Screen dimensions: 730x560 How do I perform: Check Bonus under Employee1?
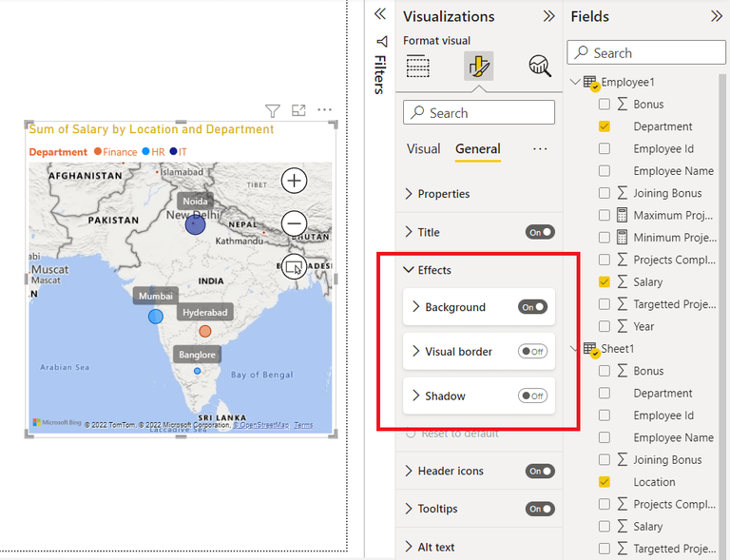605,104
